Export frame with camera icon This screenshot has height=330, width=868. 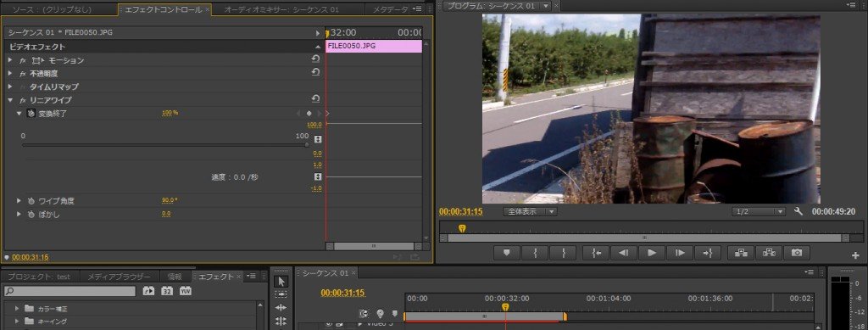tap(797, 253)
